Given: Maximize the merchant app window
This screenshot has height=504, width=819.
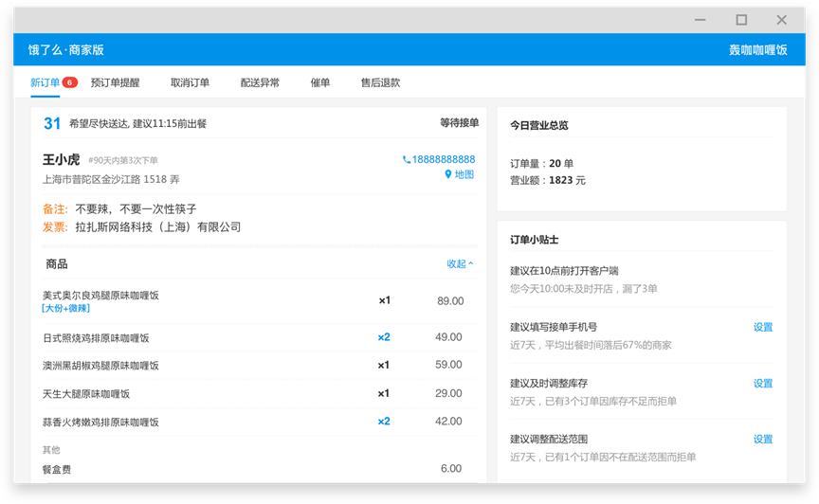Looking at the screenshot, I should click(741, 20).
